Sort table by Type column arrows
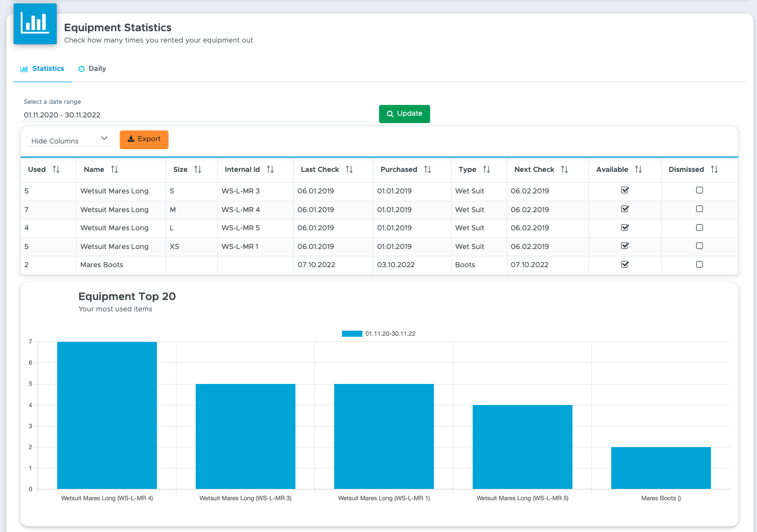 [487, 170]
